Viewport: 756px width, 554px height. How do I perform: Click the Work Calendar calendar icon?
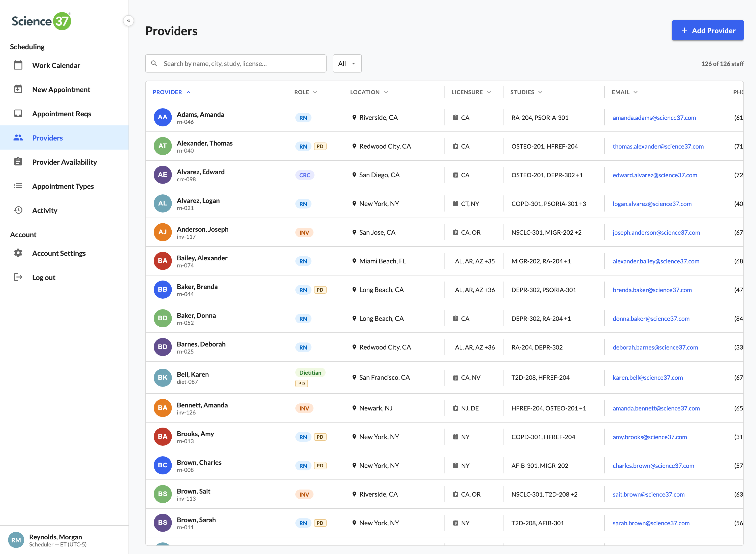(x=18, y=65)
